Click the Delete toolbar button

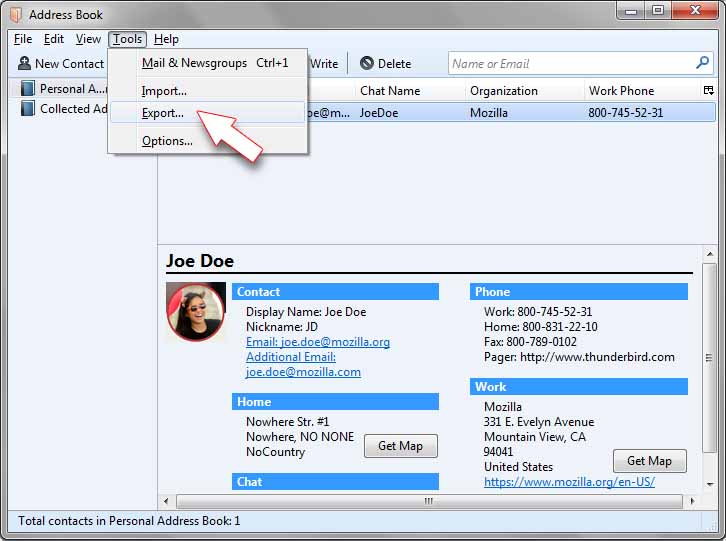coord(386,63)
